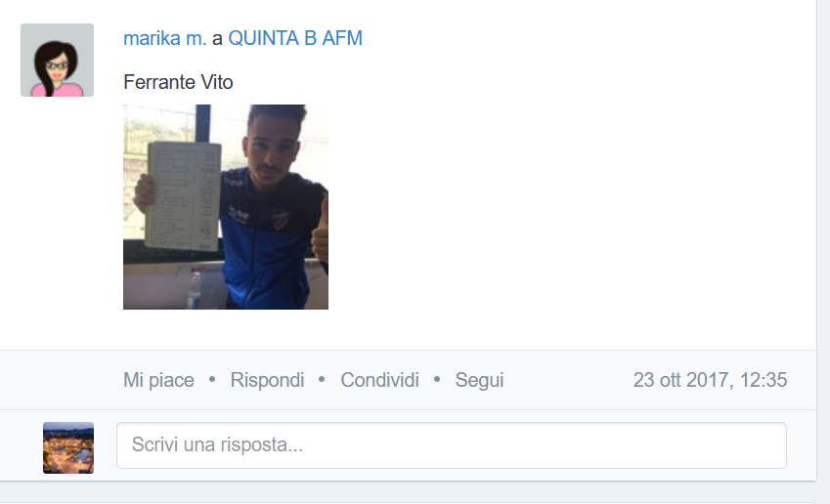Image resolution: width=830 pixels, height=504 pixels.
Task: Click the water bottle in the photo
Action: [x=195, y=290]
